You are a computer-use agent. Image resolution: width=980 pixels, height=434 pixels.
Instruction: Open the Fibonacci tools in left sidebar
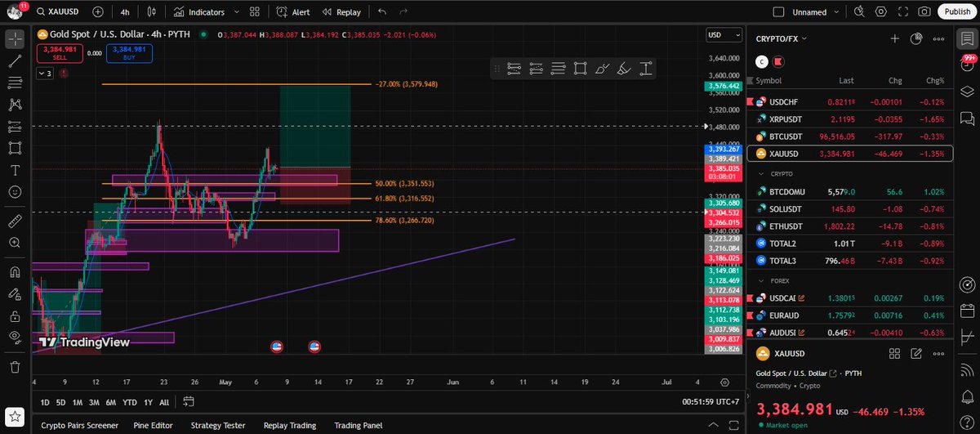point(15,83)
